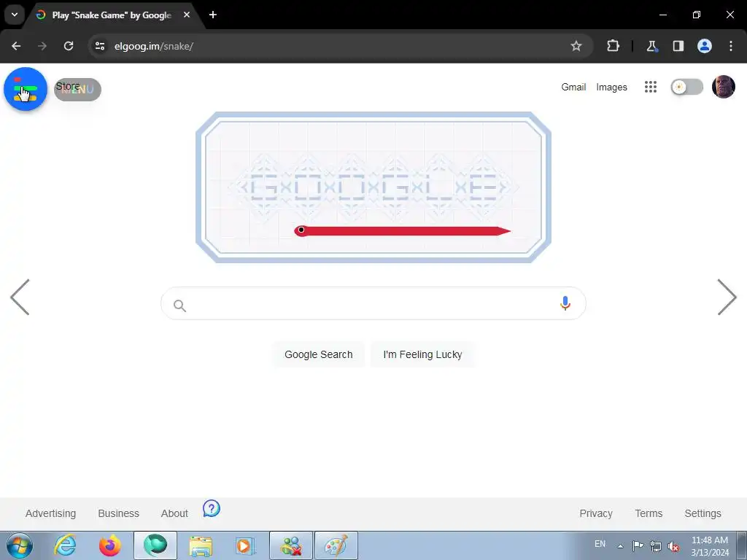
Task: Open Chrome Labs flask icon
Action: pyautogui.click(x=651, y=46)
